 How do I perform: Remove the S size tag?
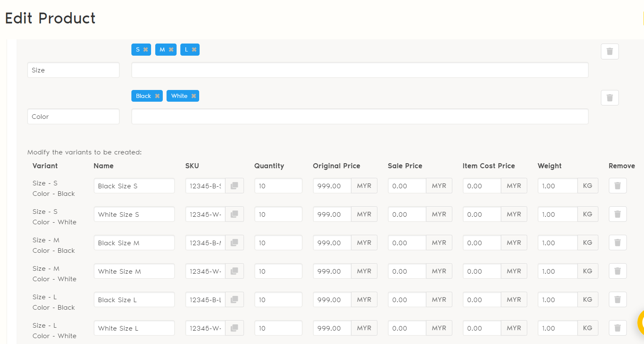pos(146,49)
